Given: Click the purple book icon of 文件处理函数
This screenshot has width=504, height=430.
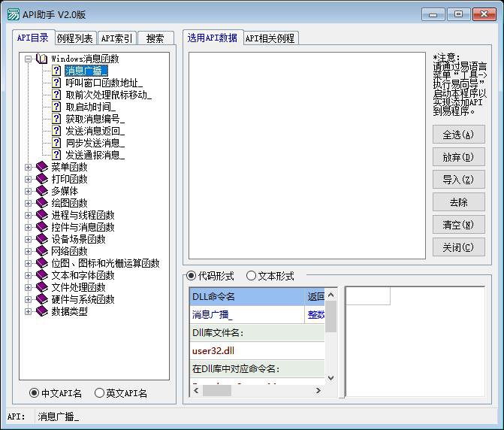Looking at the screenshot, I should point(42,287).
